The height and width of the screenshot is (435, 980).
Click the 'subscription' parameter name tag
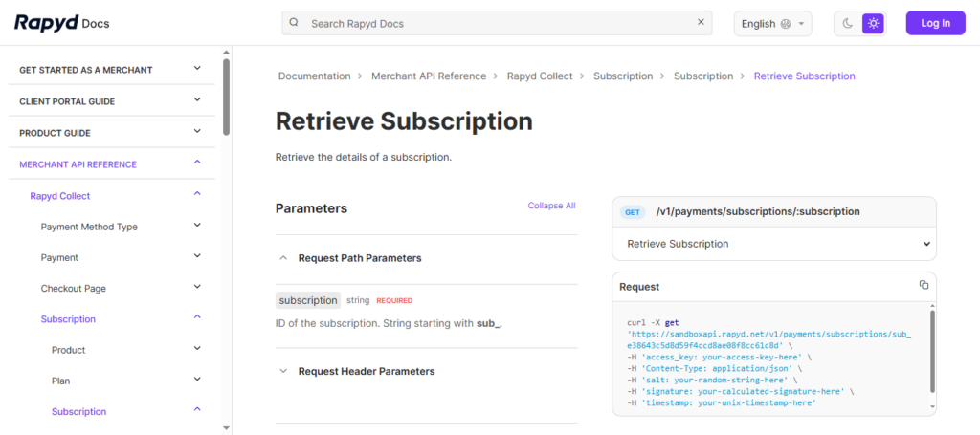(308, 300)
